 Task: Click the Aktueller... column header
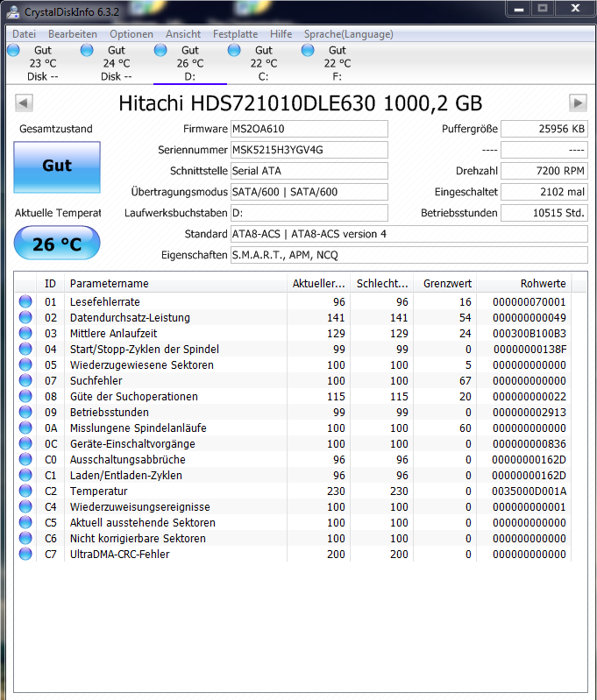pos(318,284)
